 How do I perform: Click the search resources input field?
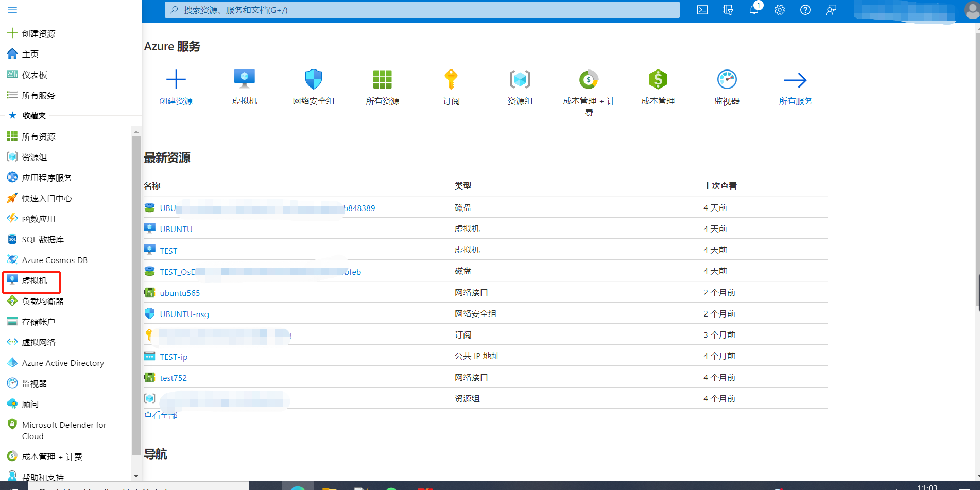tap(422, 10)
